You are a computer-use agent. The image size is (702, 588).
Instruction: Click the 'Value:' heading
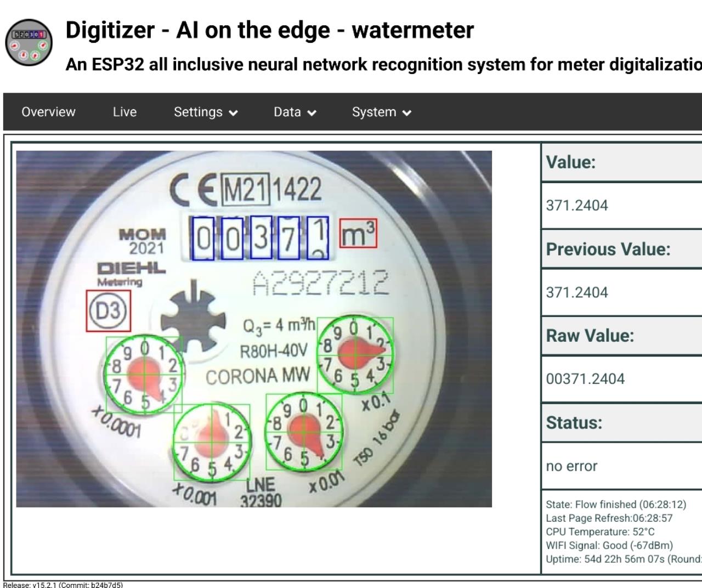click(x=571, y=162)
